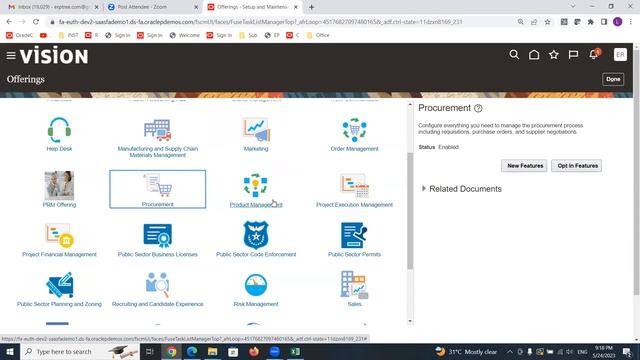Open the ER user profile menu

pos(620,55)
